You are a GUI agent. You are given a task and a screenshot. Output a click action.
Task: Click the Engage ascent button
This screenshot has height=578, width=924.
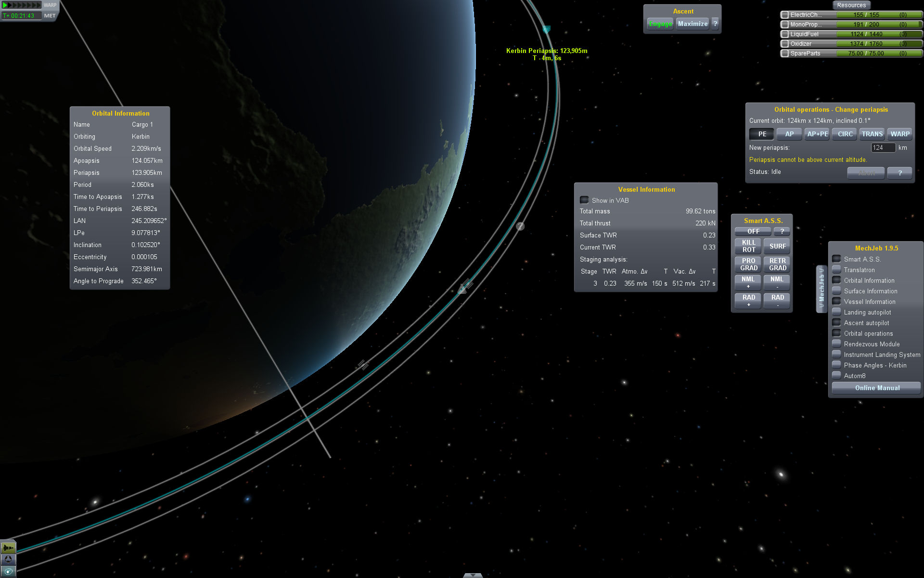click(x=660, y=24)
